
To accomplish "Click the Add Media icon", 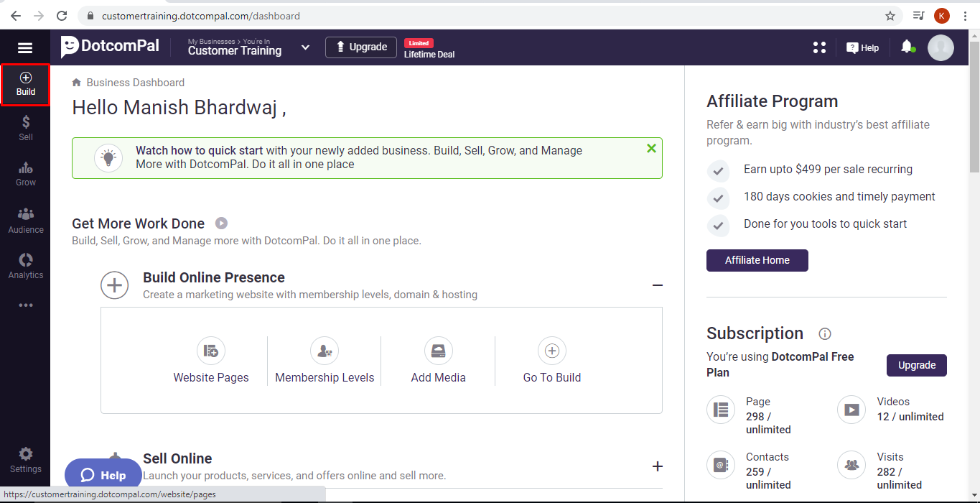I will (439, 351).
